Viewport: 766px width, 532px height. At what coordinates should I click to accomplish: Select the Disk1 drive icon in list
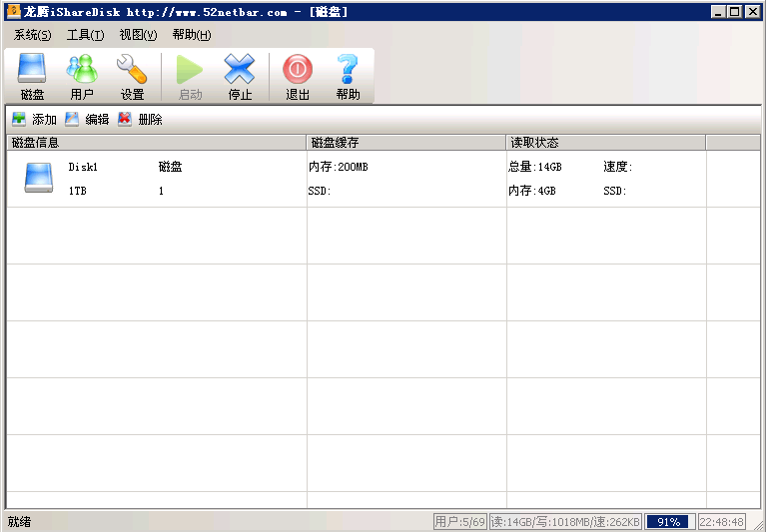coord(40,178)
